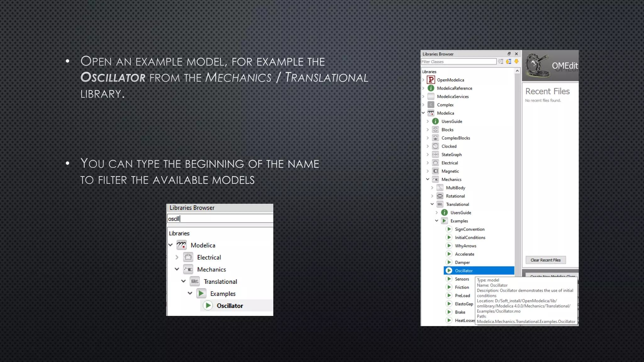Collapse the Translational node in right tree
The width and height of the screenshot is (644, 362).
click(432, 204)
